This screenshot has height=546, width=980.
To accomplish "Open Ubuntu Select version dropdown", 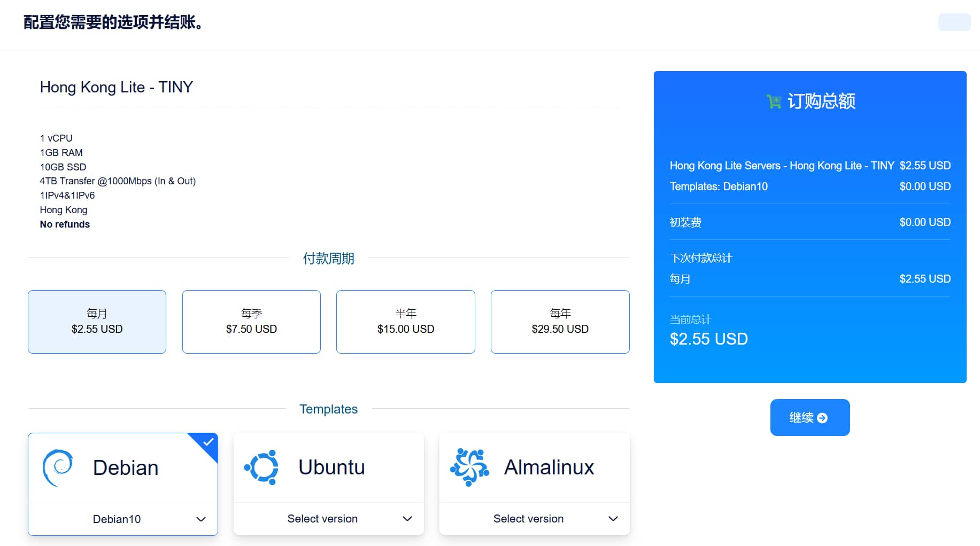I will pos(329,519).
